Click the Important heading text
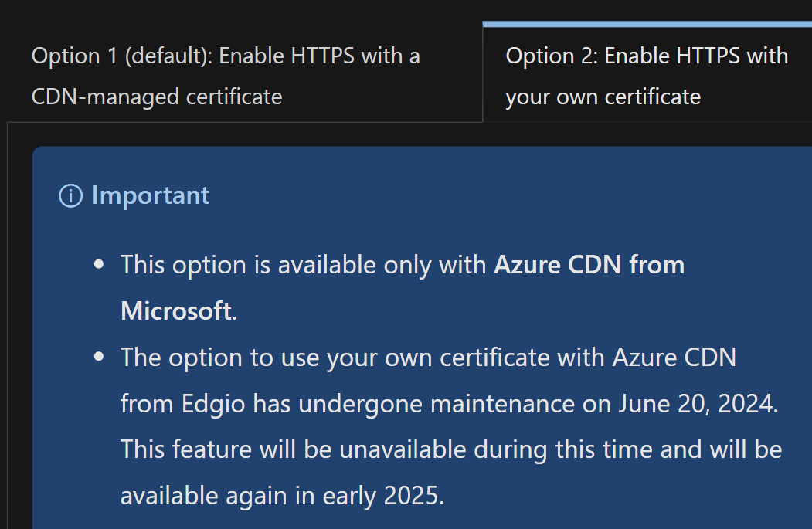The image size is (812, 529). 151,195
